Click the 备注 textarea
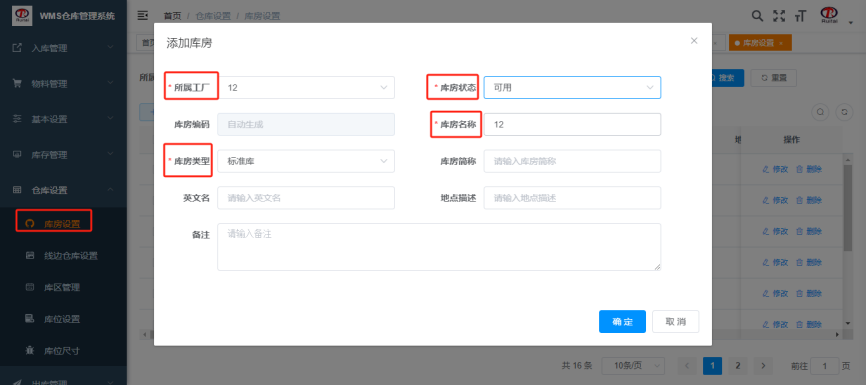 439,247
